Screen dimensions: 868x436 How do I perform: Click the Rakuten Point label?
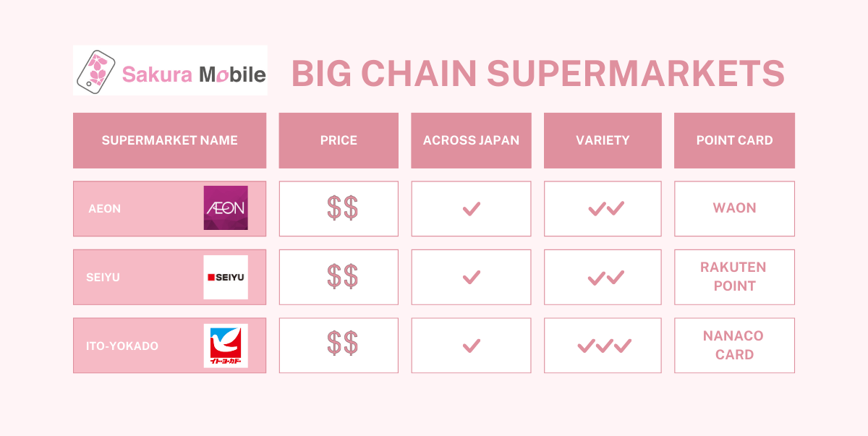[x=734, y=277]
